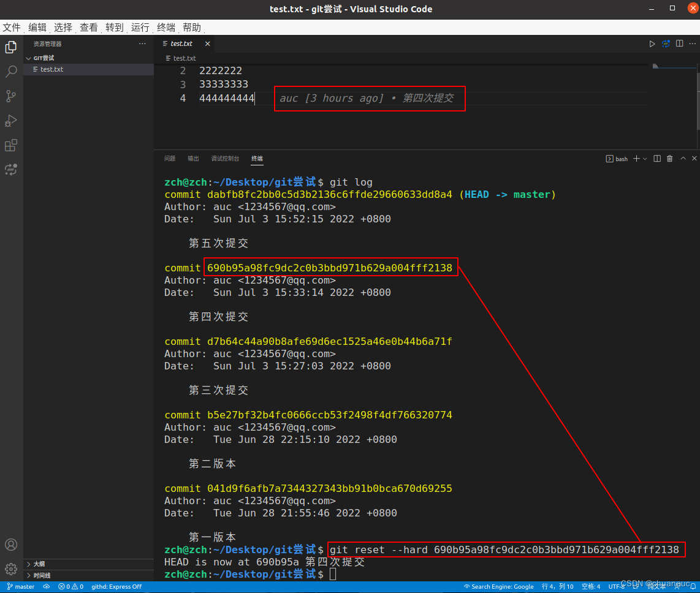Click test.txt in the breadcrumb

point(185,58)
